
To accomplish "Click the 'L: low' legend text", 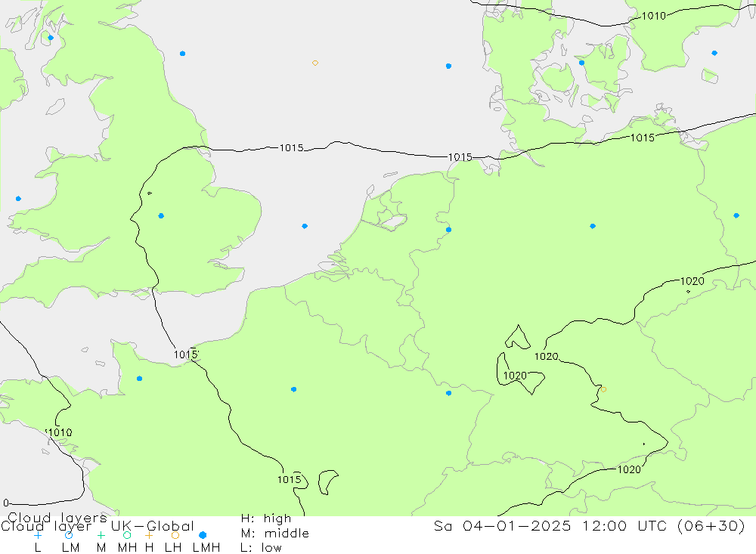I will pos(261,548).
